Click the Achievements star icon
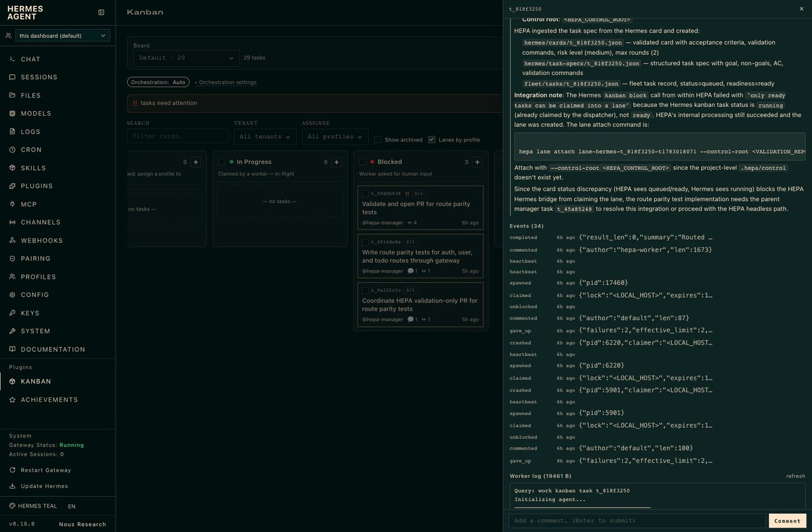The height and width of the screenshot is (532, 812). (x=13, y=400)
